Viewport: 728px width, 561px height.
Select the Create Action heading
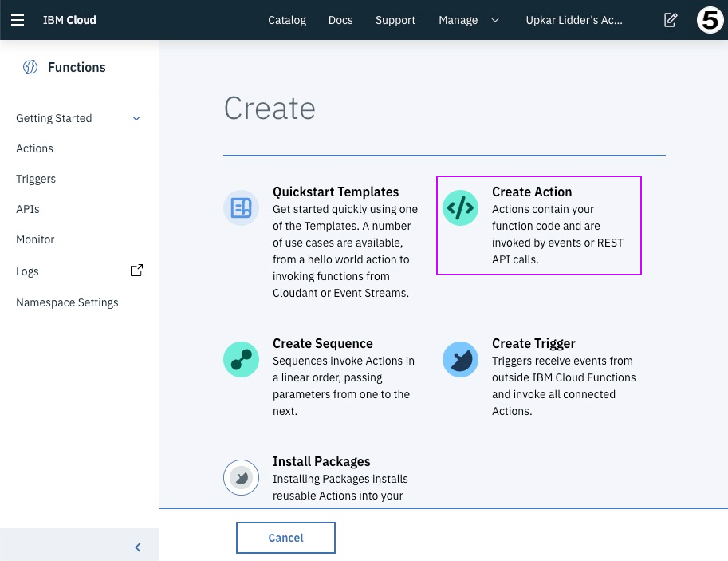532,192
